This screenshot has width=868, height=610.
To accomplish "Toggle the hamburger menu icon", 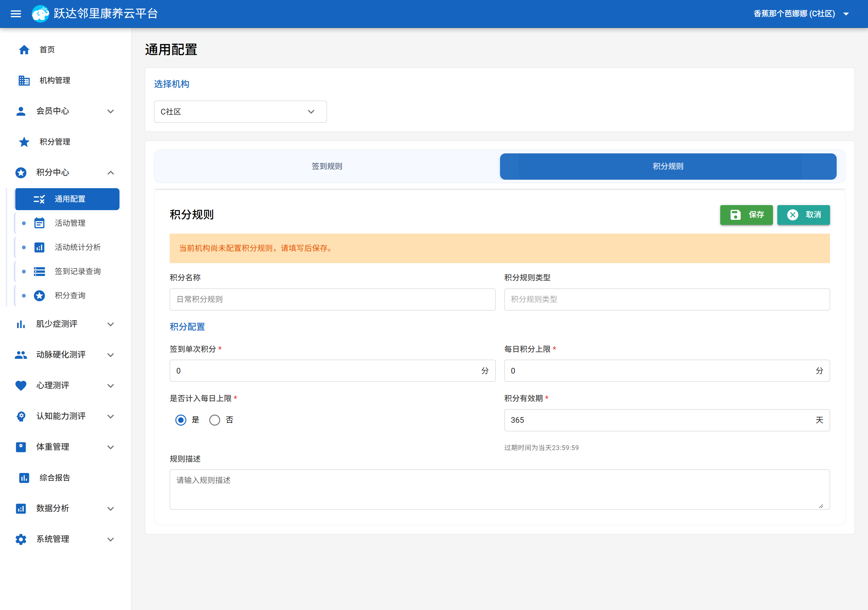I will pyautogui.click(x=15, y=14).
